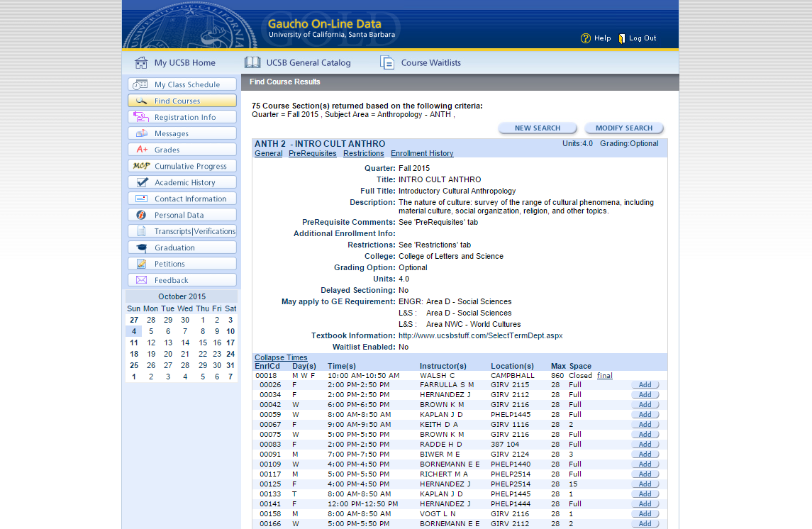
Task: Add section 00059 in PHELP1445
Action: coord(645,415)
